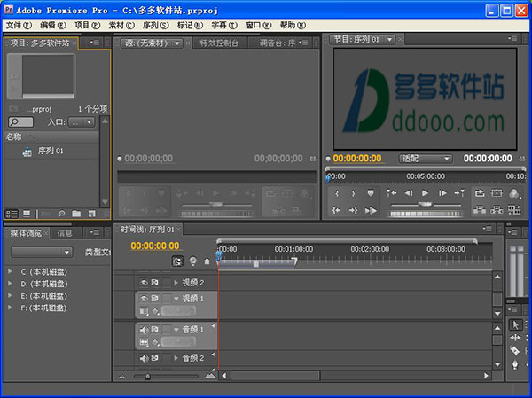Toggle sync lock on 视频 2 track
This screenshot has width=532, height=398.
point(154,282)
